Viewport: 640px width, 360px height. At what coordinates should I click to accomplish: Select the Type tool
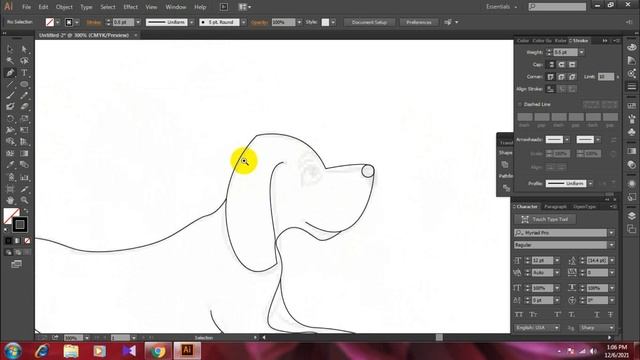24,73
